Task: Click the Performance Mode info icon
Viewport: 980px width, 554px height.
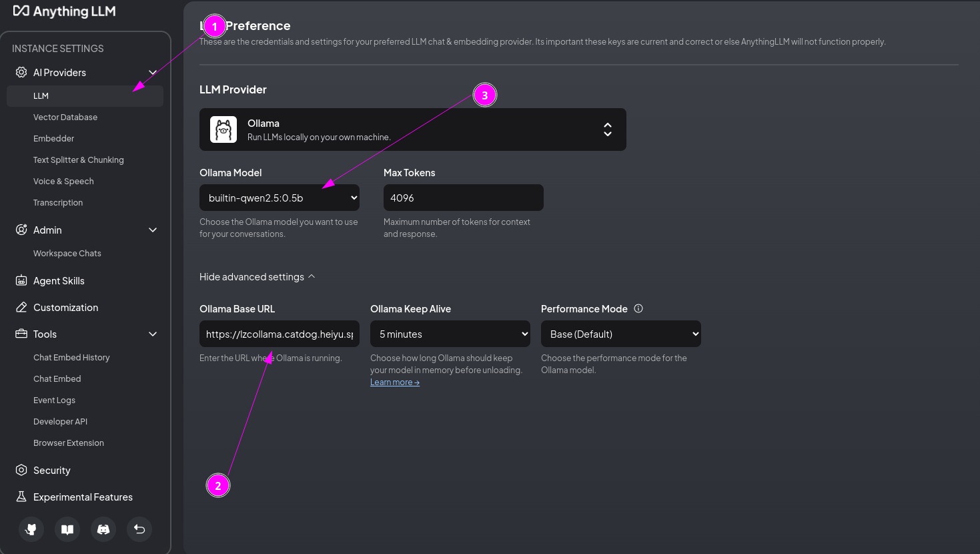Action: click(x=638, y=308)
